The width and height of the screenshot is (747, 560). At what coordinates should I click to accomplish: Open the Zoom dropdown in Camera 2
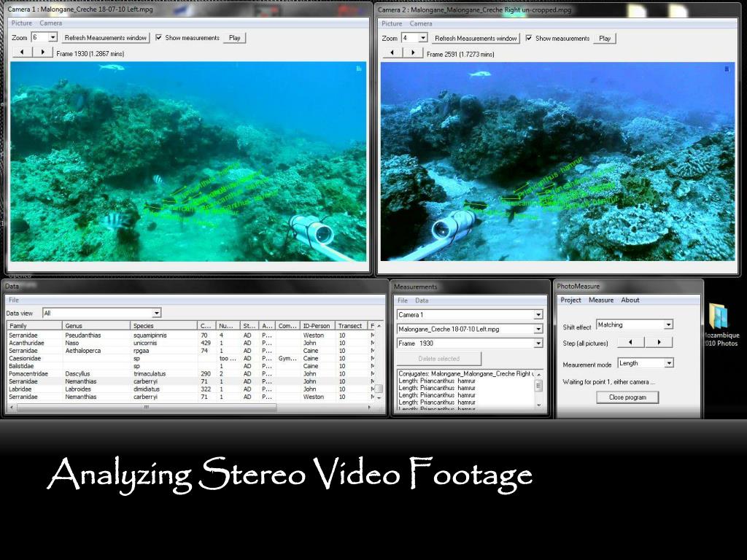pos(423,38)
